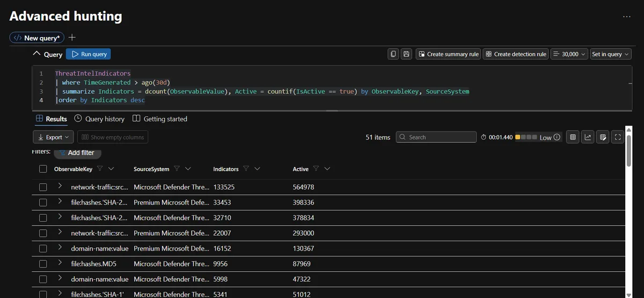Open the customize columns icon

(x=603, y=137)
